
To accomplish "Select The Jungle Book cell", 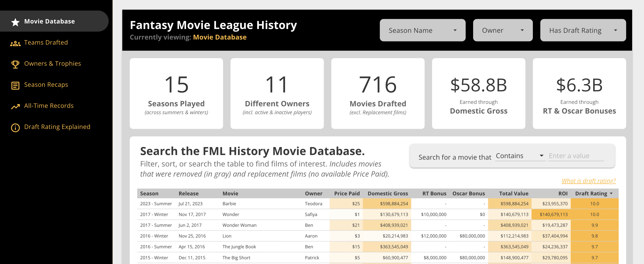I will pos(239,247).
